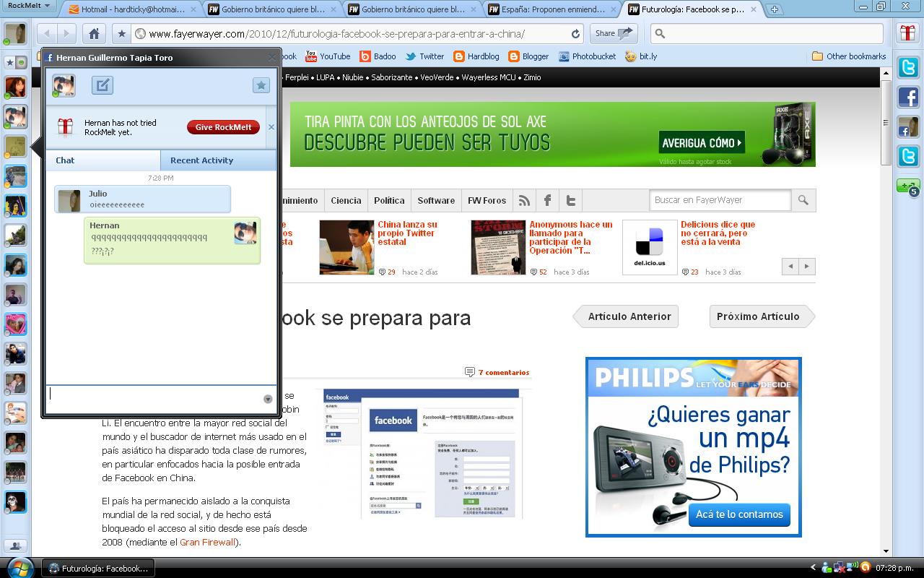Click Hernan's profile picture in chat header
The image size is (924, 578).
pos(64,85)
